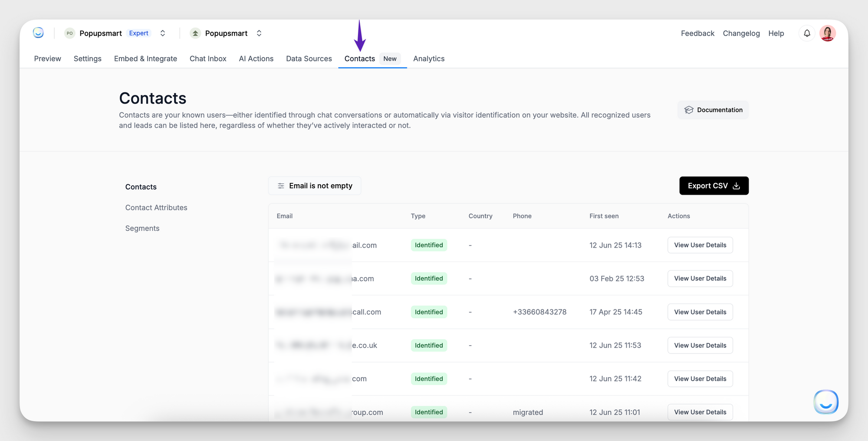Open the AI Actions tab
868x441 pixels.
pyautogui.click(x=256, y=59)
